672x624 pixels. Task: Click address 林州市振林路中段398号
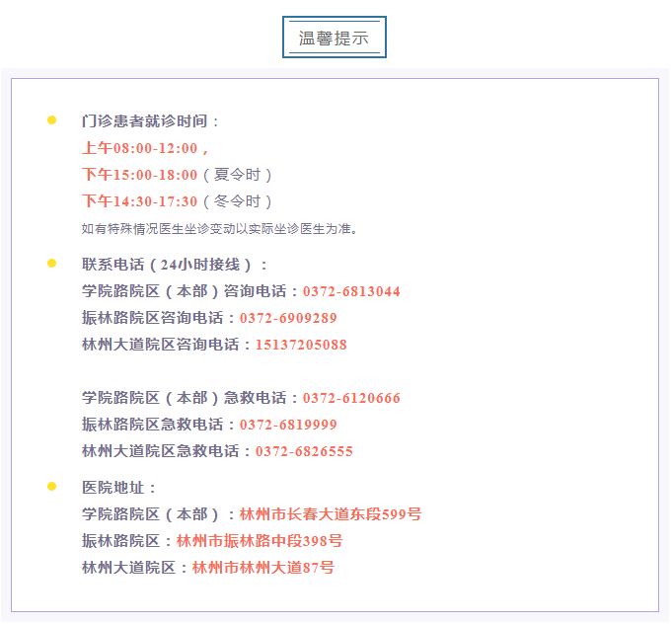coord(260,541)
